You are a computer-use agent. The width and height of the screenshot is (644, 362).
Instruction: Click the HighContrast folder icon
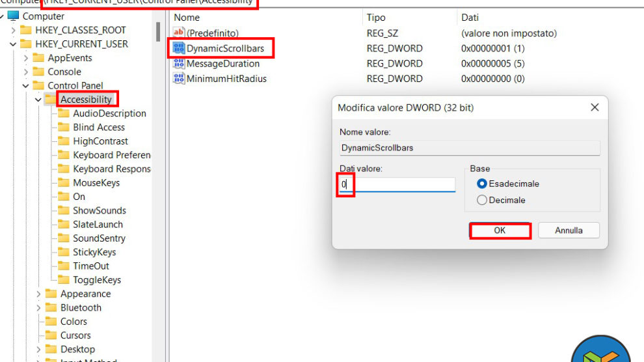[64, 141]
